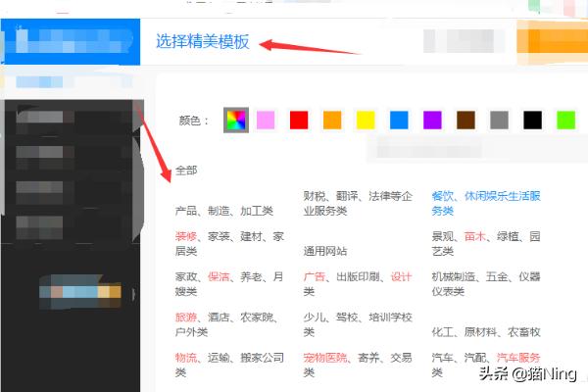Pick the pink color swatch

[266, 120]
